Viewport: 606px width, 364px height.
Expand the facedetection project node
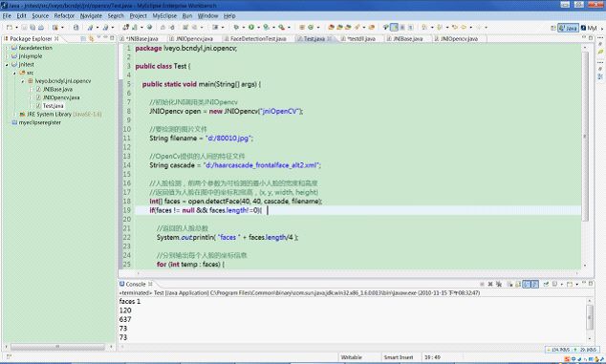(x=7, y=48)
